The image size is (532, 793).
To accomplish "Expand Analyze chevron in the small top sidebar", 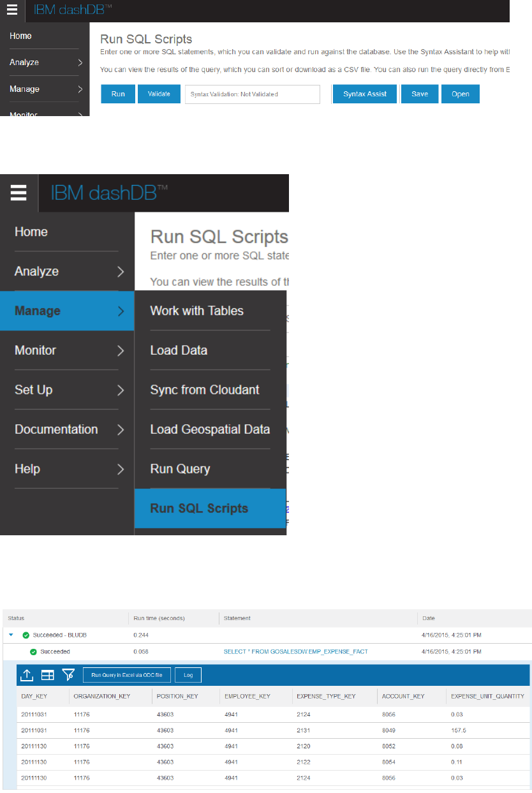I will (80, 63).
